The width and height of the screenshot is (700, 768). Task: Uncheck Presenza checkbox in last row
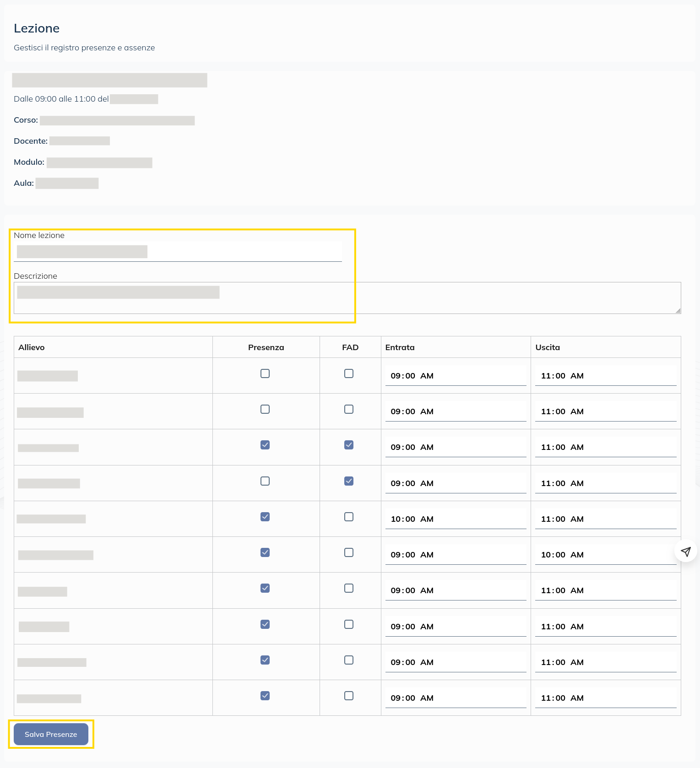click(265, 696)
